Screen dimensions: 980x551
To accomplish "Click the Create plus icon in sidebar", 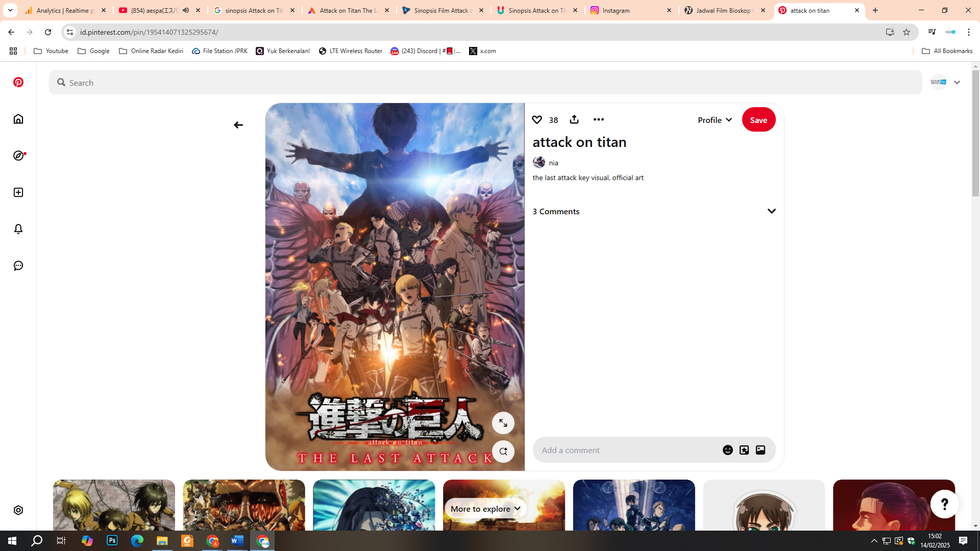I will tap(18, 192).
